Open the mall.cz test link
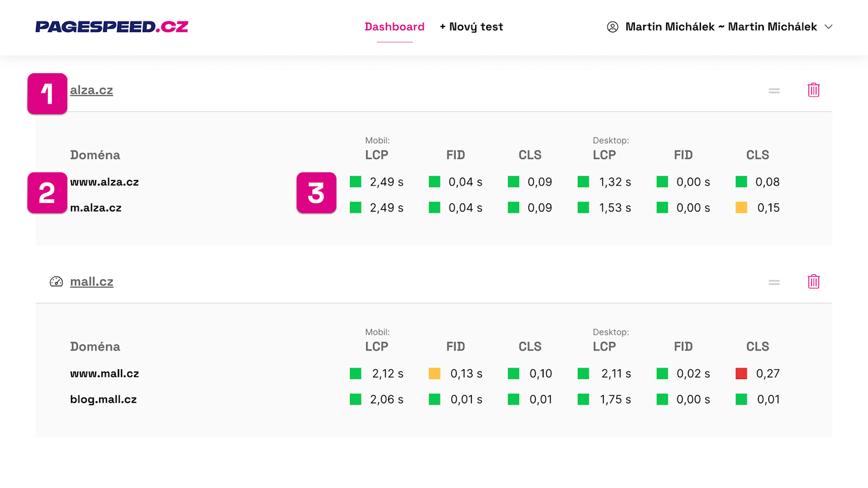Screen dimensions: 868x488 92,281
